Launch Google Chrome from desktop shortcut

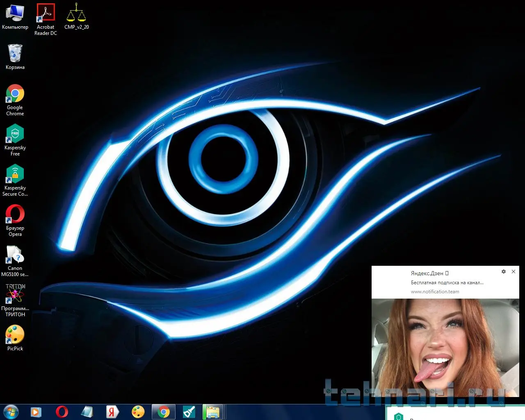click(x=15, y=94)
